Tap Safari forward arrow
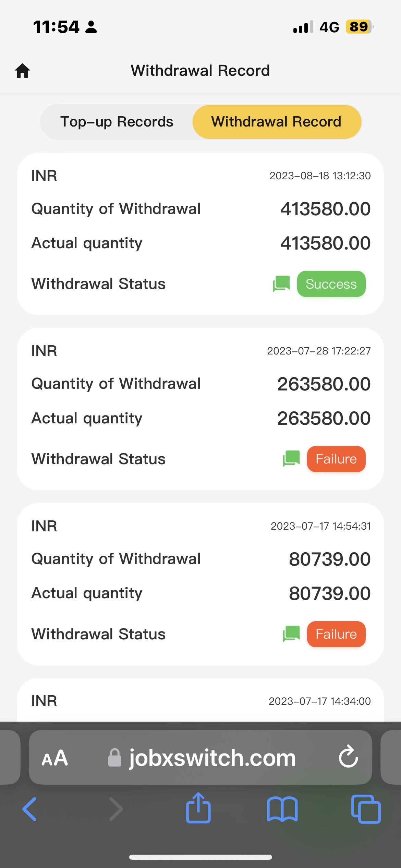This screenshot has height=868, width=401. pyautogui.click(x=116, y=809)
